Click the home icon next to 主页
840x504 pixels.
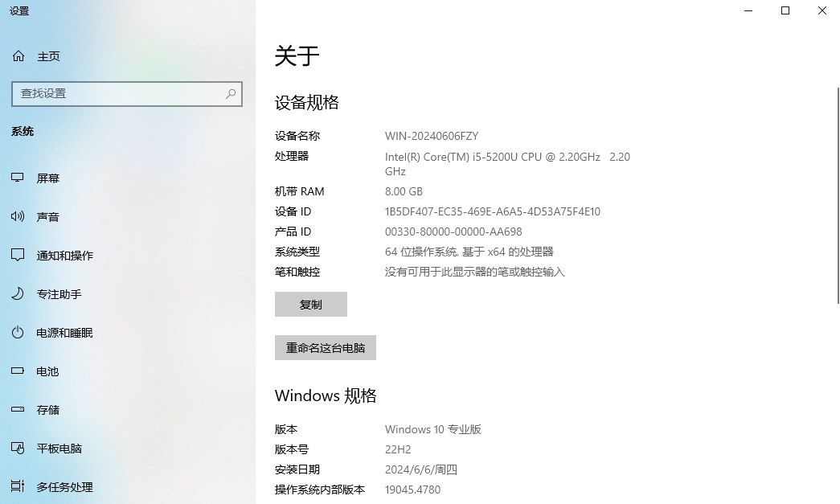coord(18,55)
